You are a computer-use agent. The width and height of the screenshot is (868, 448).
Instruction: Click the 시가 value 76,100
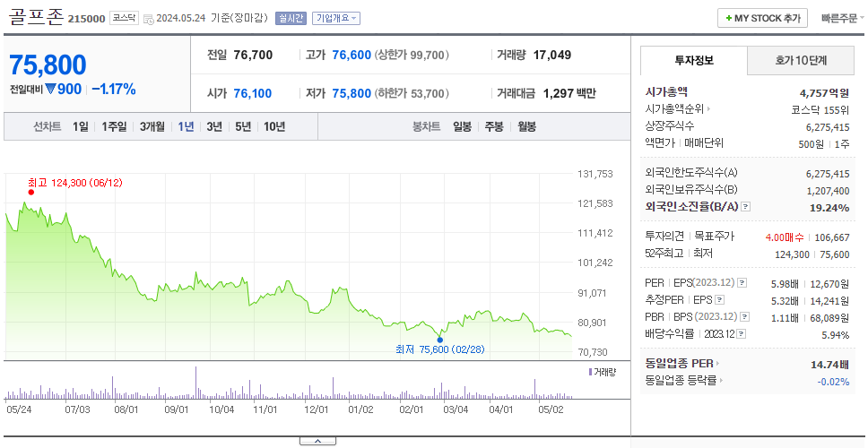(x=253, y=93)
